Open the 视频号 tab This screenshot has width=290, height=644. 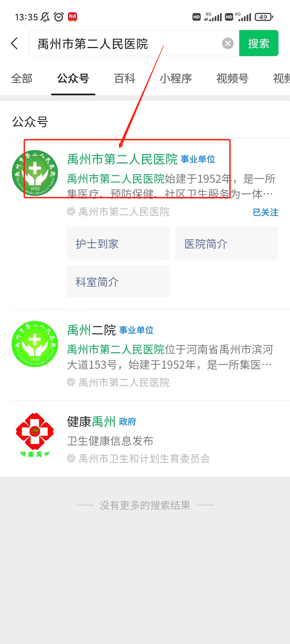[x=233, y=79]
